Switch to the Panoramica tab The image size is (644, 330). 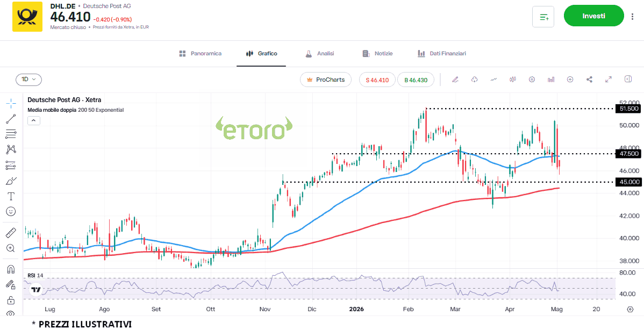tap(201, 54)
